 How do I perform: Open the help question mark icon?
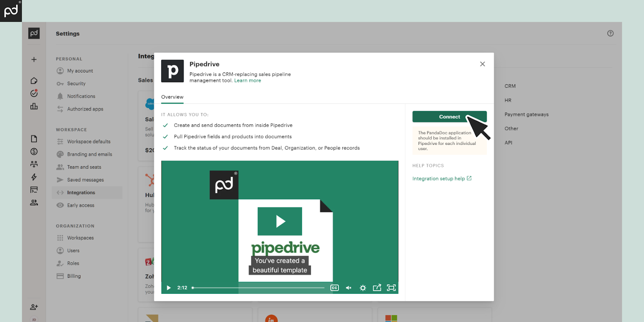click(610, 33)
